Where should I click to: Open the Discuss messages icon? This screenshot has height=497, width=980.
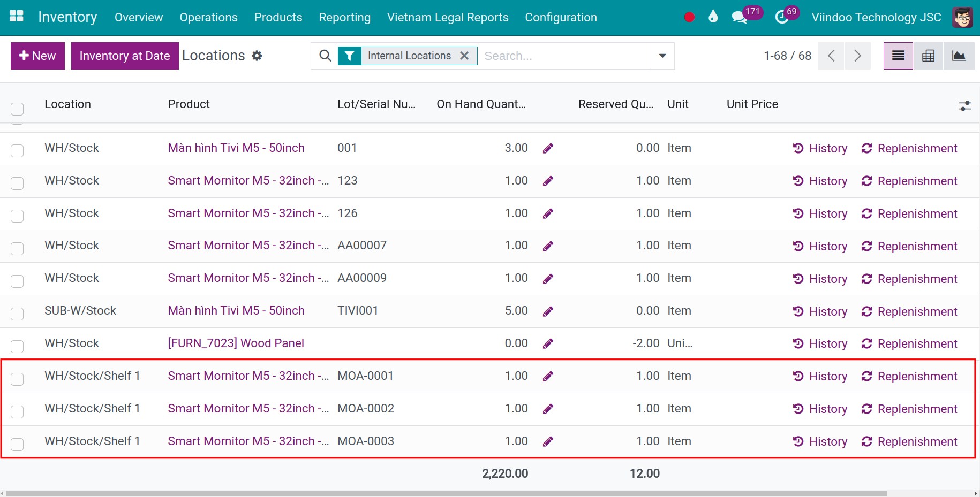click(x=740, y=17)
